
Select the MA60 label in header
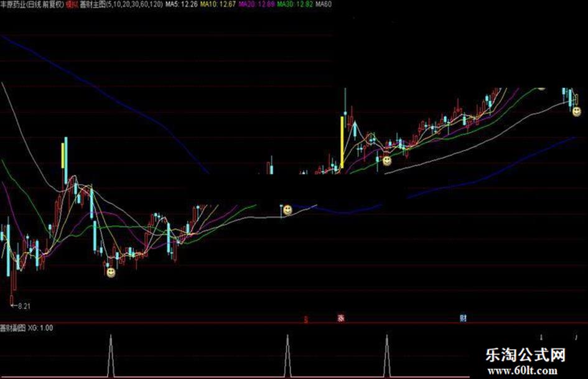click(x=324, y=4)
